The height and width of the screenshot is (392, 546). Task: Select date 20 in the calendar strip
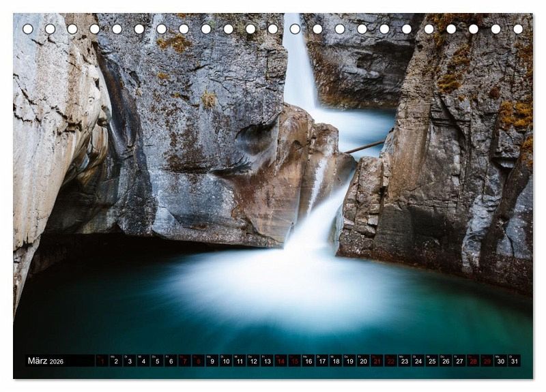click(x=364, y=361)
